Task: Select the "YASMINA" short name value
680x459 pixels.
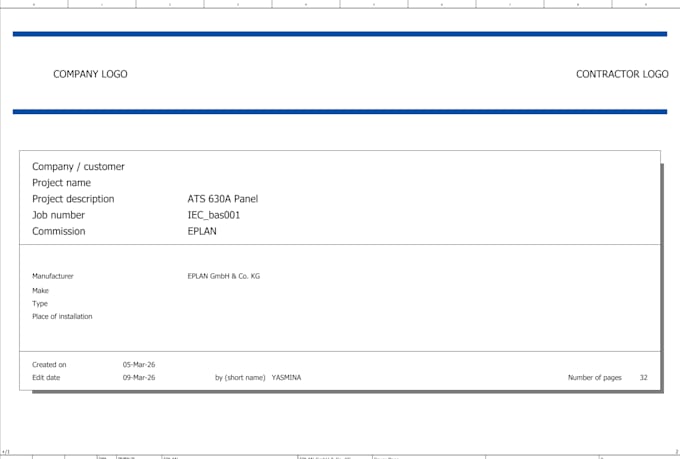Action: pos(286,377)
